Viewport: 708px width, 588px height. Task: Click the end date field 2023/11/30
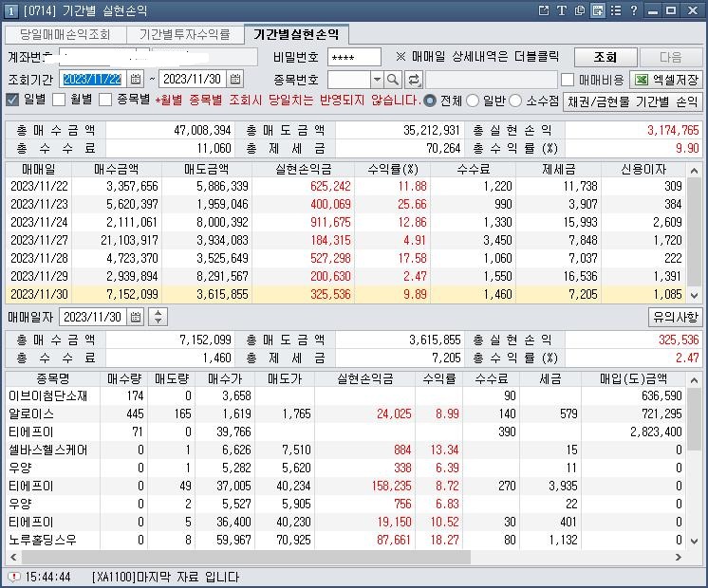coord(193,79)
